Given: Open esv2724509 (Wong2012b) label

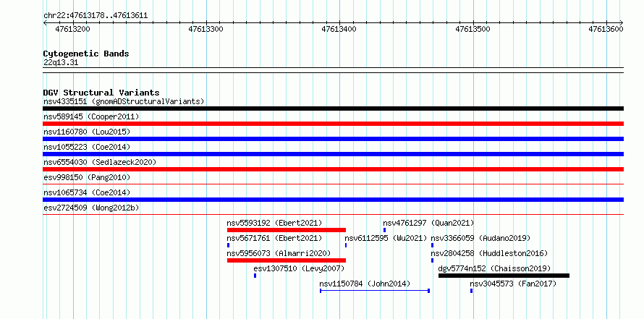Looking at the screenshot, I should point(91,208).
